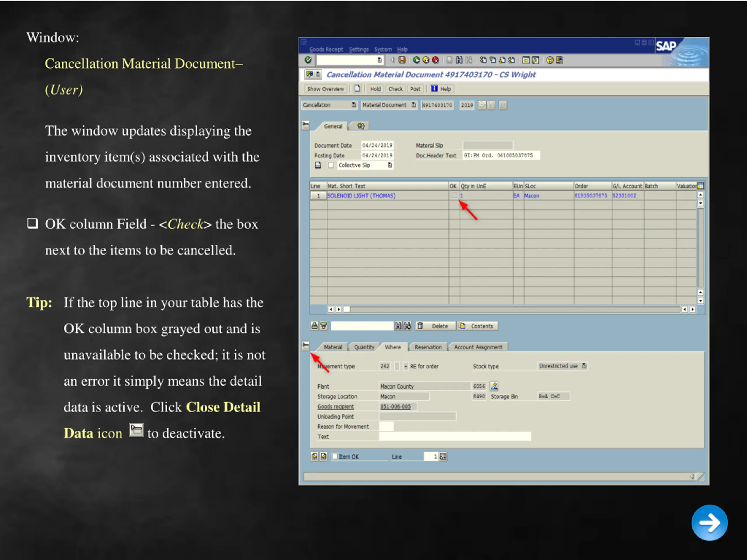Click the Document Date field

tap(377, 145)
